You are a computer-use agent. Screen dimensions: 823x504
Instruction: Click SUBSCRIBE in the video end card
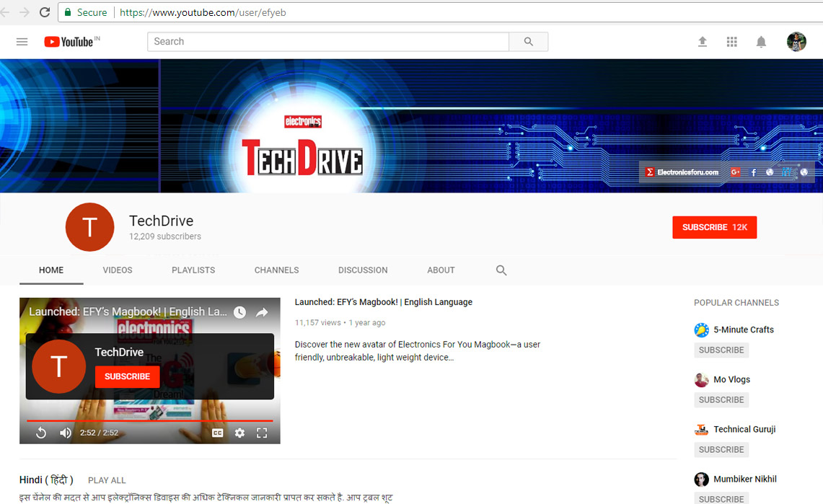[x=127, y=376]
